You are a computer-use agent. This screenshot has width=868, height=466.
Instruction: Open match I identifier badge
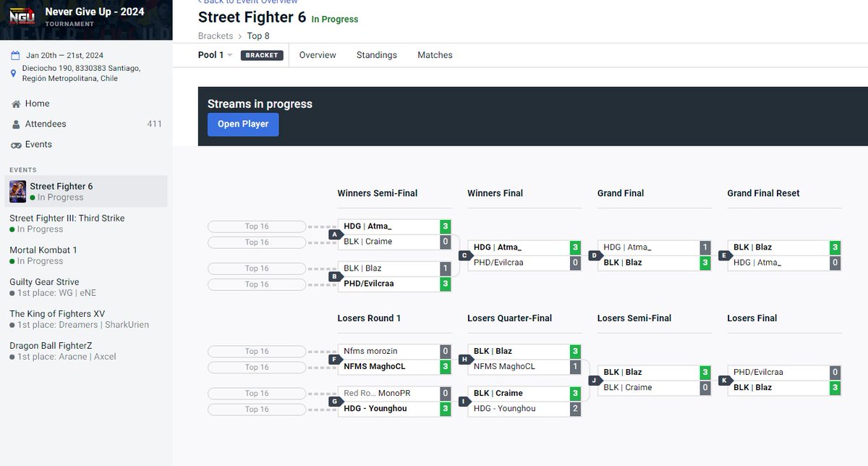point(465,402)
